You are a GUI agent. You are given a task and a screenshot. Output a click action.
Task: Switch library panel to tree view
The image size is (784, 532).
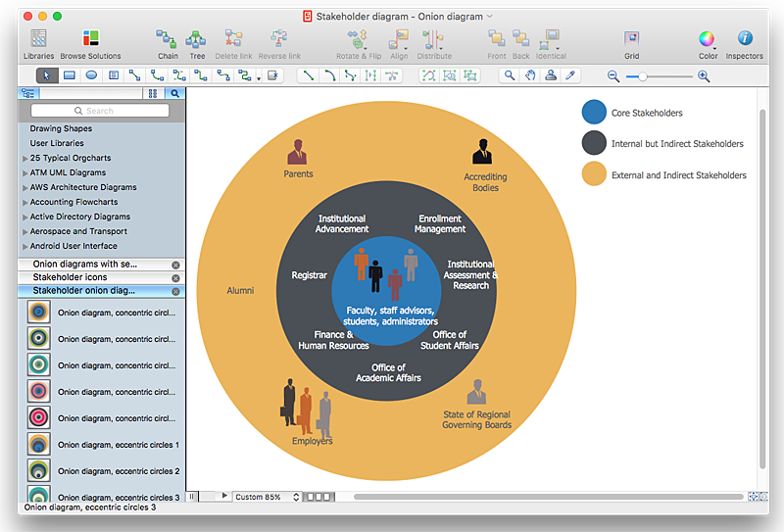(x=28, y=94)
